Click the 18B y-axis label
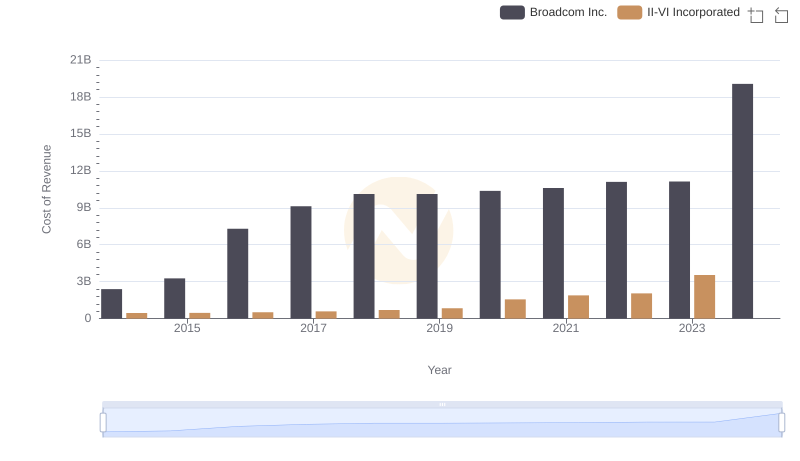Image resolution: width=800 pixels, height=461 pixels. pyautogui.click(x=81, y=97)
